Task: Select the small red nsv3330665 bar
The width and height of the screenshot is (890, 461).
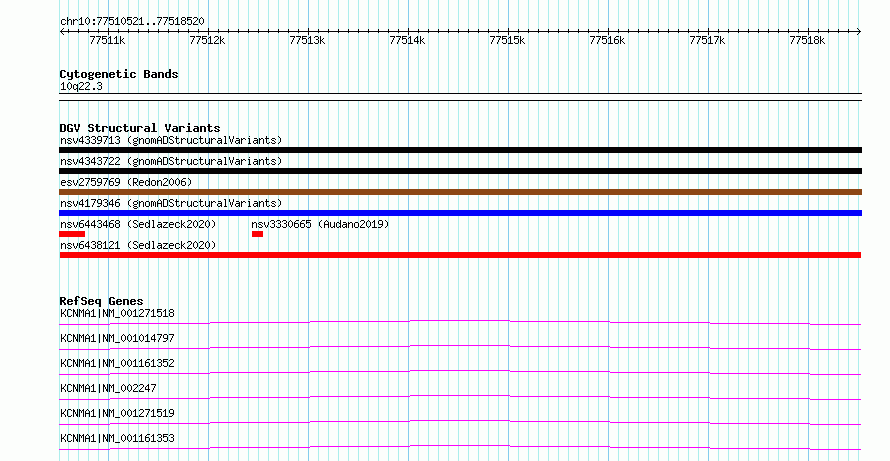Action: pos(257,234)
